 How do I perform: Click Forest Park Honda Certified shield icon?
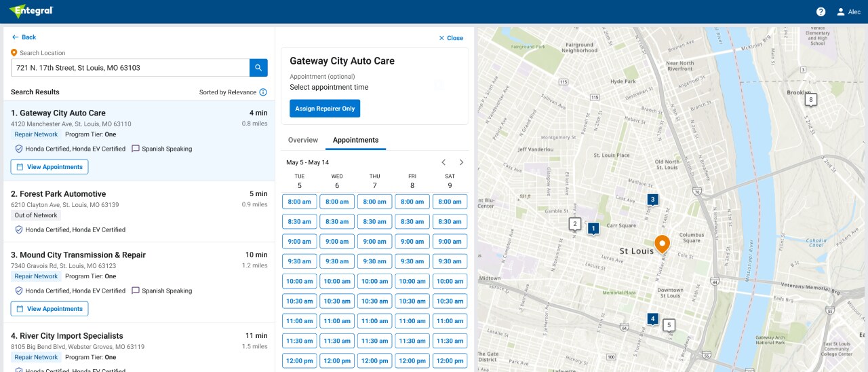tap(19, 230)
